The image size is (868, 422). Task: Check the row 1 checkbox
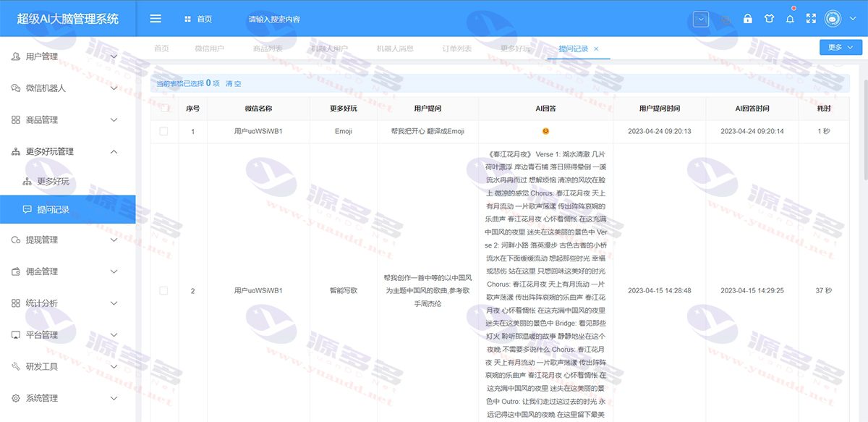tap(164, 132)
